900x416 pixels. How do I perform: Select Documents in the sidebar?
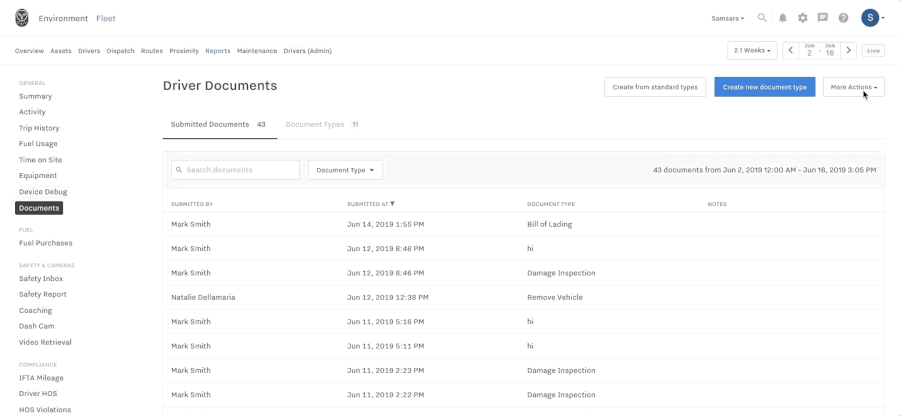39,208
